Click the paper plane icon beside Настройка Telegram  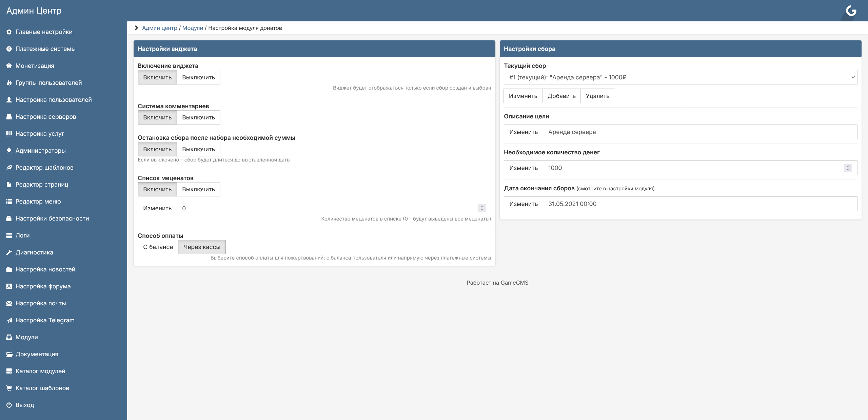tap(9, 320)
